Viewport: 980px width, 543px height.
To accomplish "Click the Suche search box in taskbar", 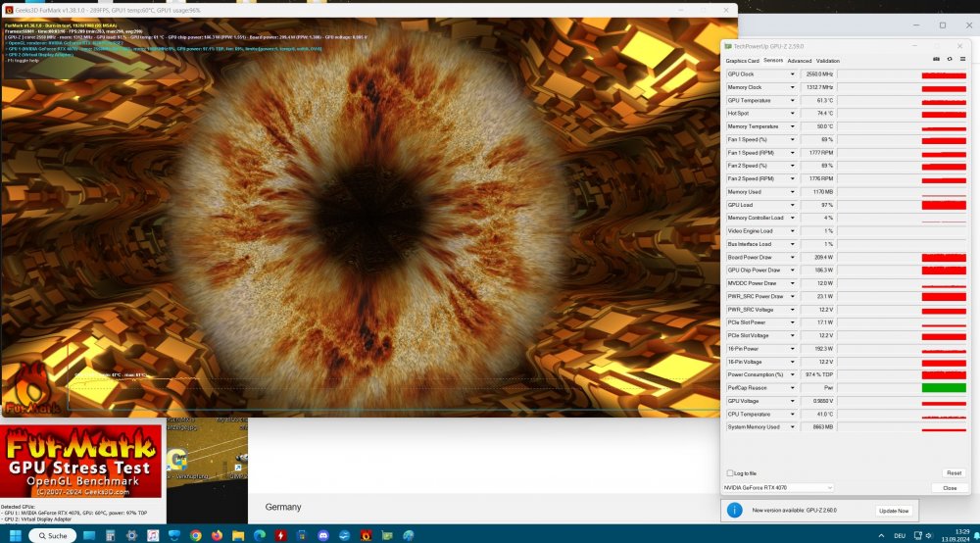I will tap(53, 535).
